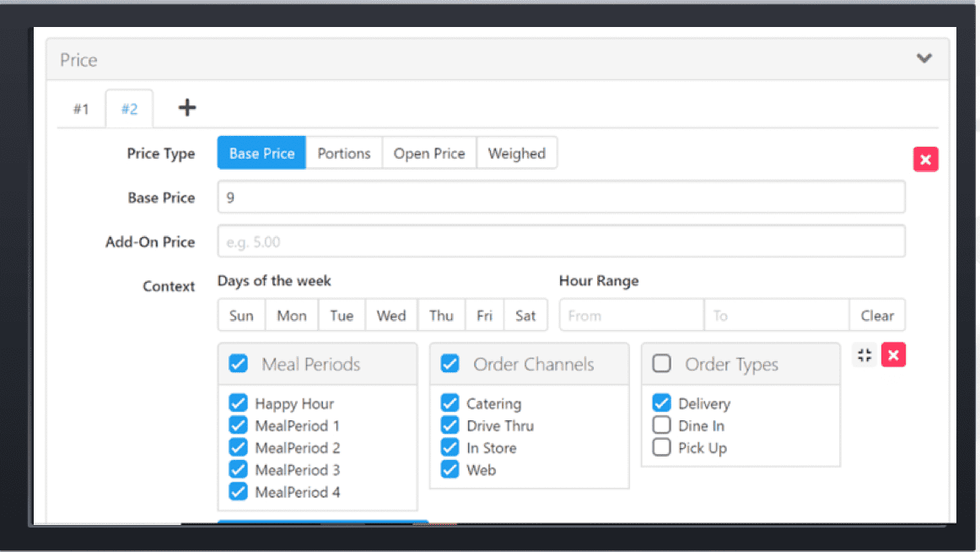Select the Weighed price type
980x552 pixels.
[516, 153]
